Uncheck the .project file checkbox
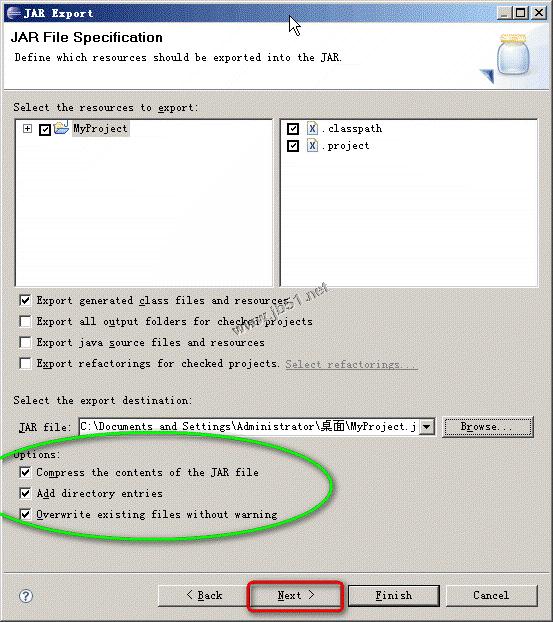The width and height of the screenshot is (553, 622). [293, 146]
